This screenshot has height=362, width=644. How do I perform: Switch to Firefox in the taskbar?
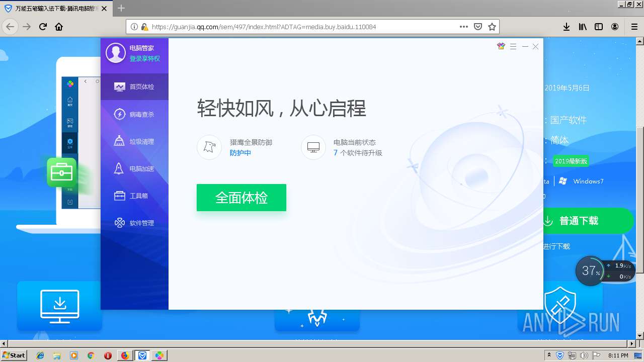125,355
